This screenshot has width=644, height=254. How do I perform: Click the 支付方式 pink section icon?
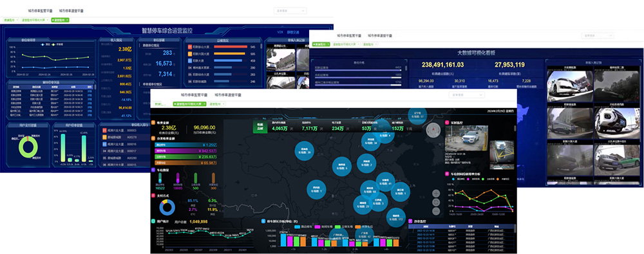point(153,195)
